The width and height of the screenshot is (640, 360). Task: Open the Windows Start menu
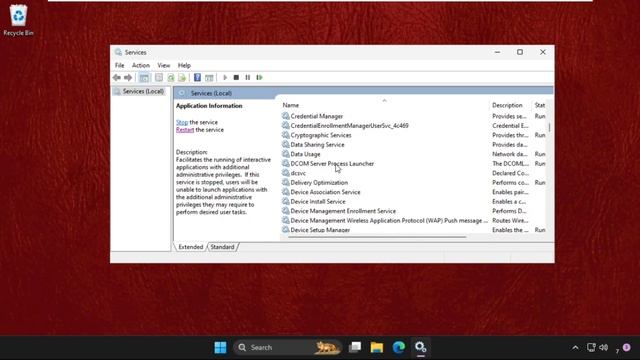pos(220,347)
